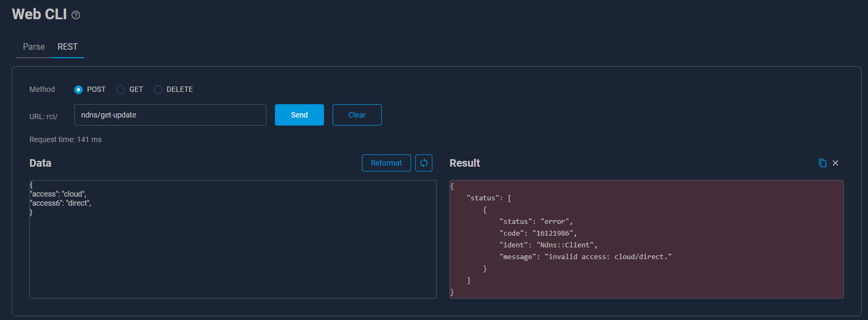This screenshot has height=320, width=868.
Task: Copy the Result output using the copy icon
Action: point(822,163)
